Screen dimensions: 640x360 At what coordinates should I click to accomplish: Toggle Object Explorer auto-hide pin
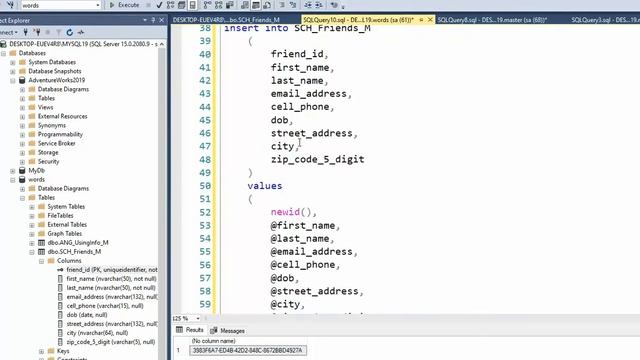click(x=153, y=20)
